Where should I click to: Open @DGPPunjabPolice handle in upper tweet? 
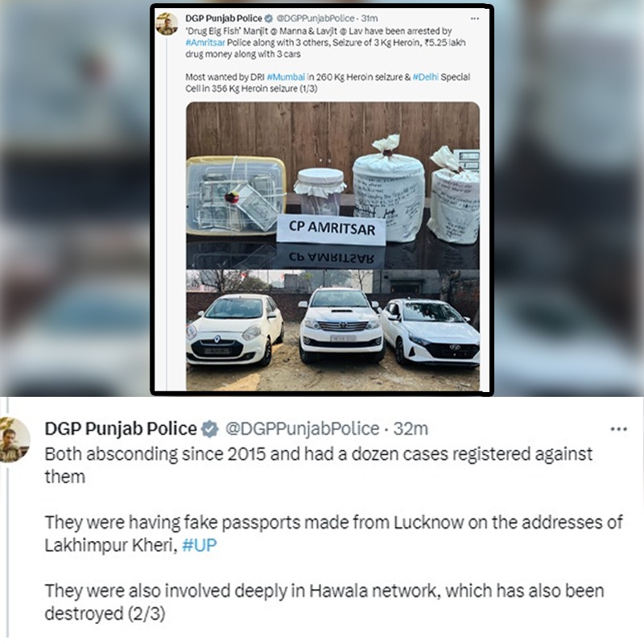315,19
